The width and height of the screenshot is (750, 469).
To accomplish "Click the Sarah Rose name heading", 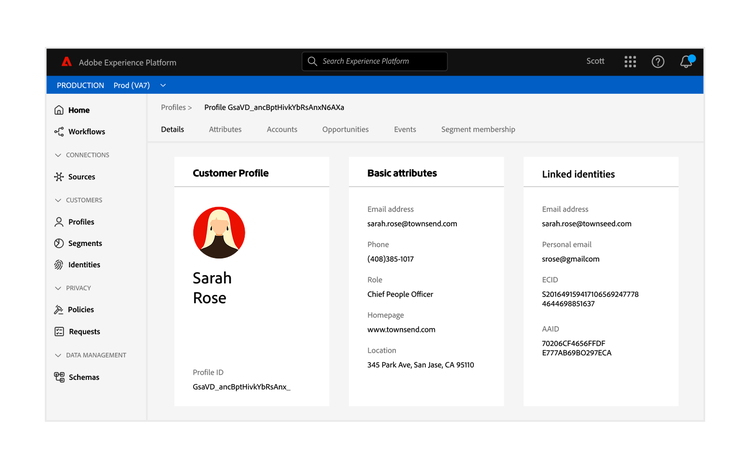I will click(x=212, y=288).
